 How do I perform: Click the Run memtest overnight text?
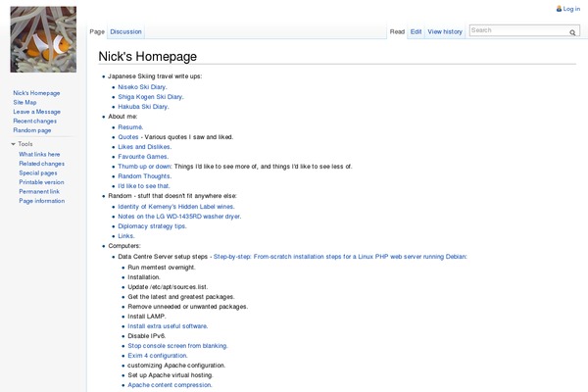[162, 268]
